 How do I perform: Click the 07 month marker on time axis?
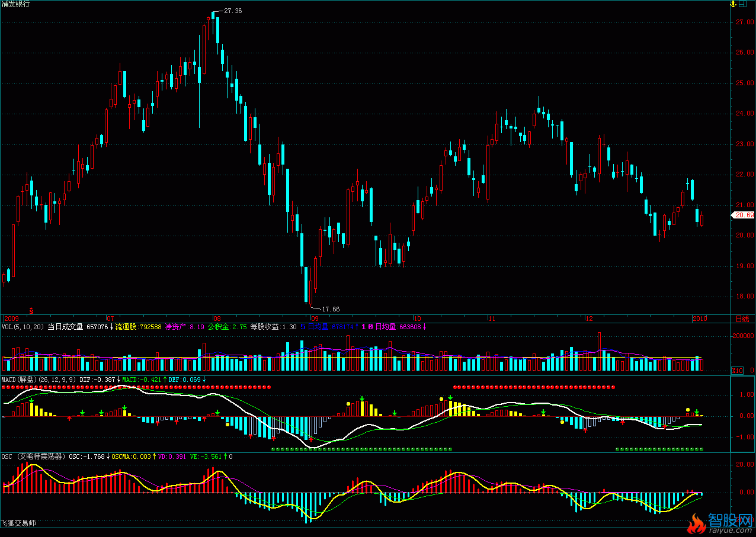110,318
